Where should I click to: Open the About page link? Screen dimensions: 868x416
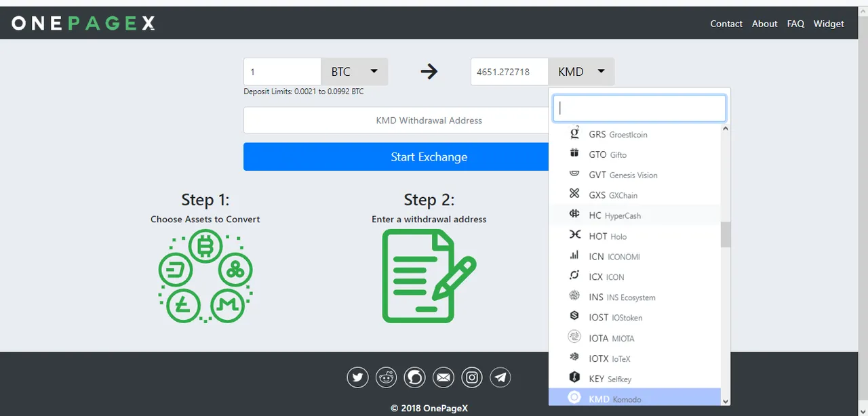pos(764,24)
